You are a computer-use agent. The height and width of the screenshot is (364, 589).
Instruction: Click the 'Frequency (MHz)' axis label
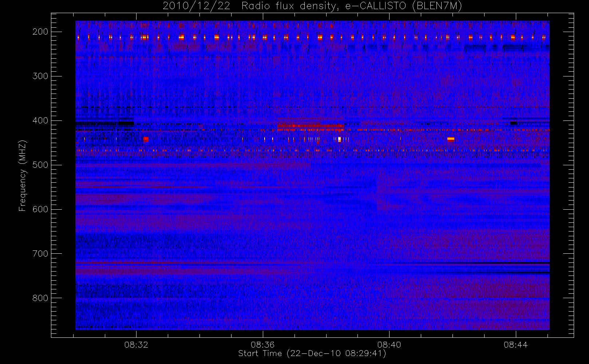23,175
